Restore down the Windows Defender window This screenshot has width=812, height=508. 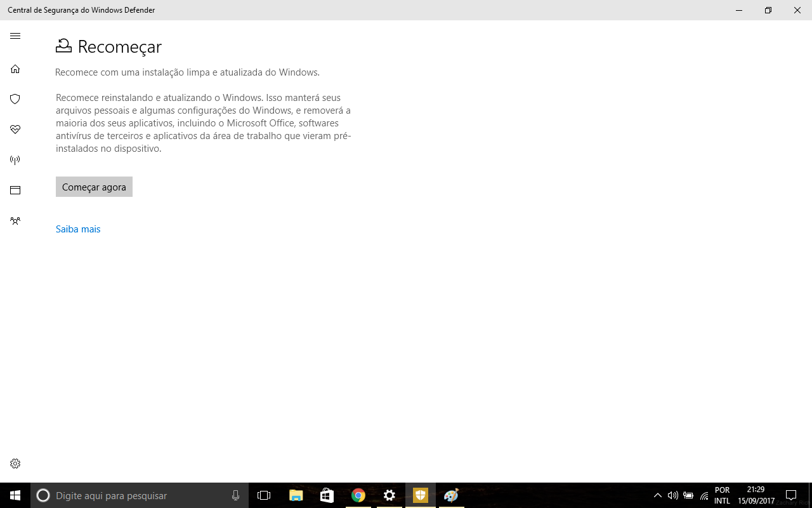(768, 10)
